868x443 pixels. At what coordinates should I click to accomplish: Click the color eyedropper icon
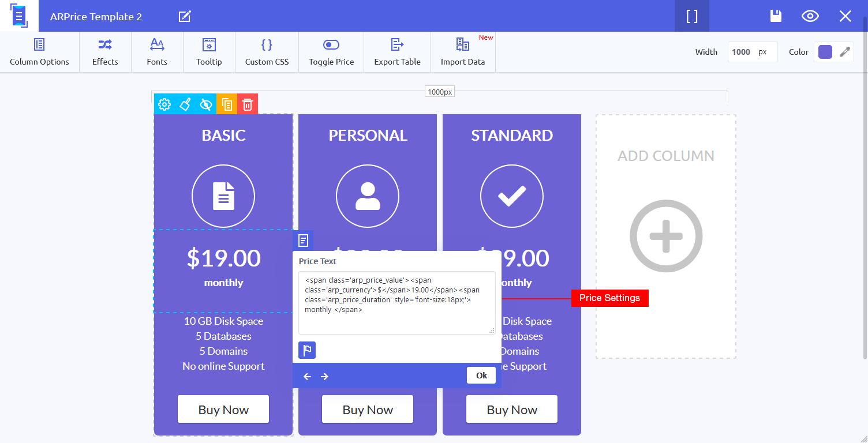tap(845, 52)
